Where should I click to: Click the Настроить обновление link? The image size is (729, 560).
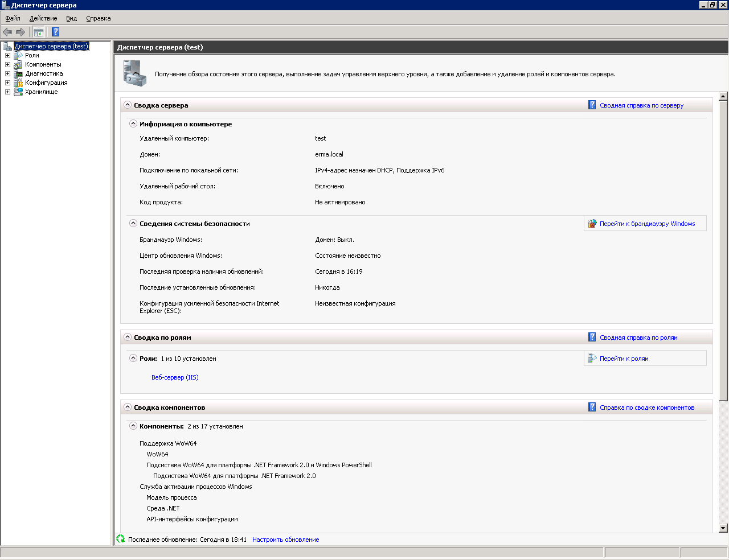tap(285, 540)
